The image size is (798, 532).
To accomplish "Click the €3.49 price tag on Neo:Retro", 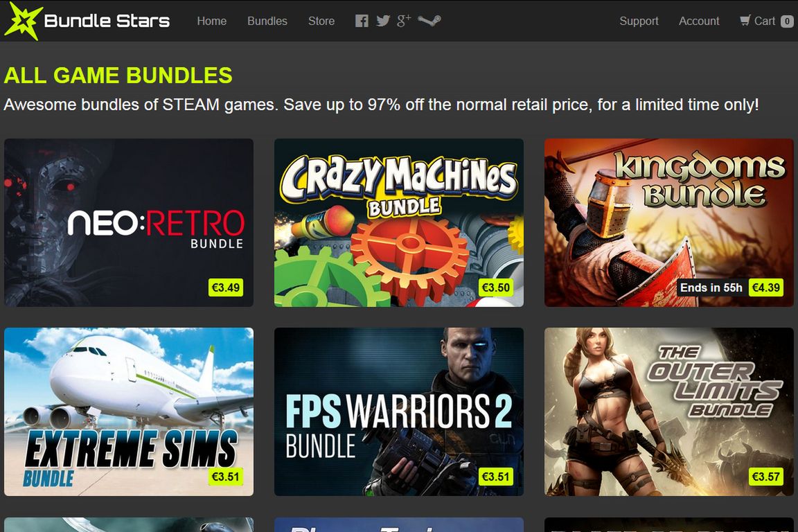I will click(225, 287).
